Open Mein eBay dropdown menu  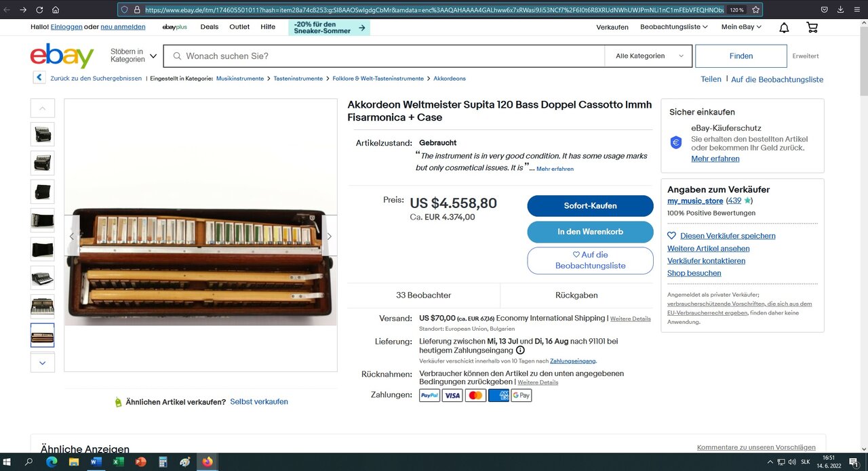[741, 27]
